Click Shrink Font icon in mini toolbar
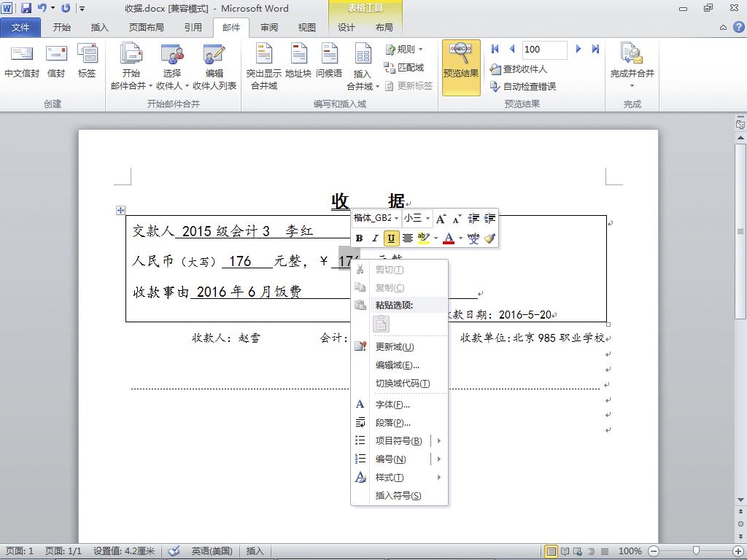This screenshot has width=747, height=560. coord(457,219)
